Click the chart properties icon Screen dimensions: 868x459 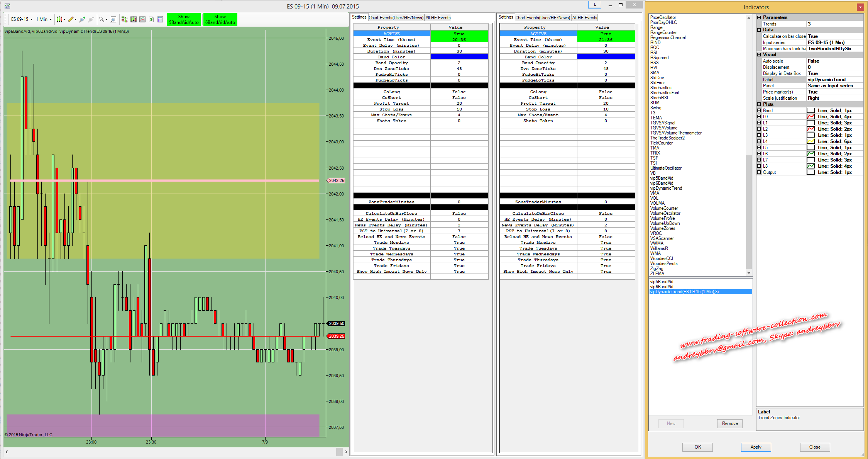[x=160, y=19]
